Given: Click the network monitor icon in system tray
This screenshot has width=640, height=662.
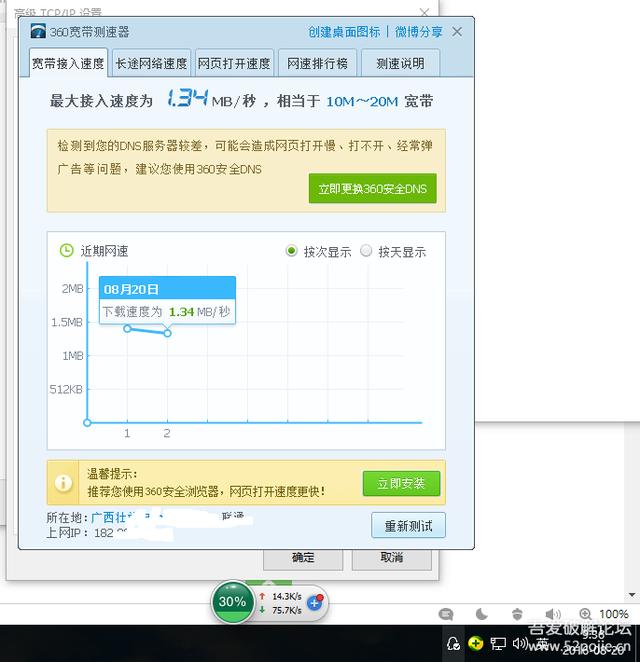Looking at the screenshot, I should point(498,644).
